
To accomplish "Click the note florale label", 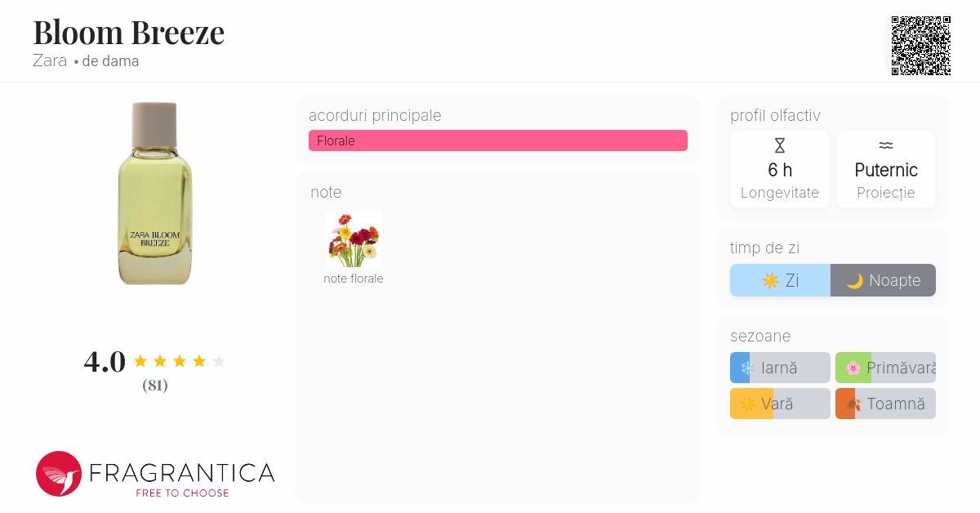I will point(354,279).
